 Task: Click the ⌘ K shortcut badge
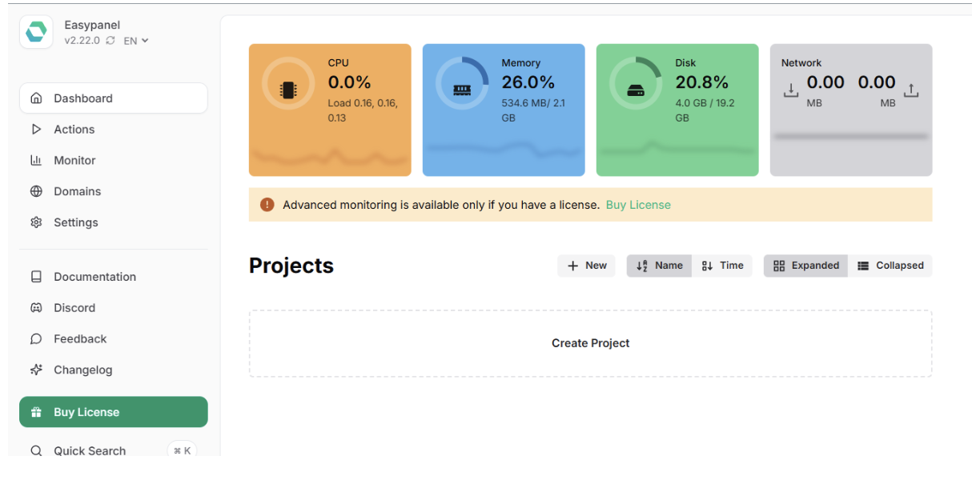tap(182, 450)
